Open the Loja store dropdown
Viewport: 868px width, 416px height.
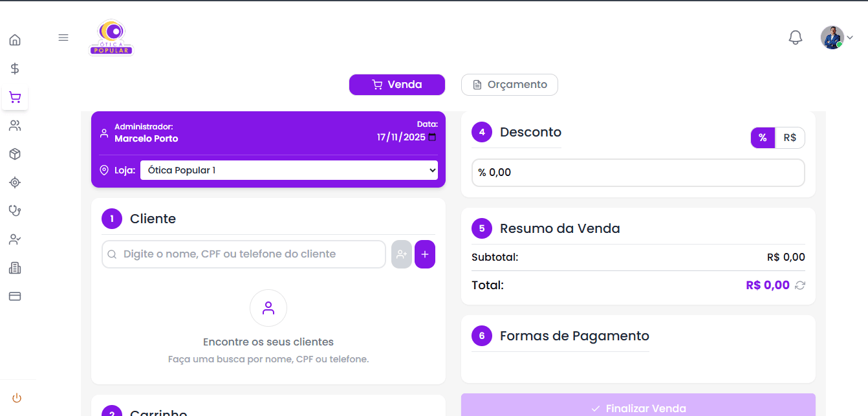(x=289, y=170)
